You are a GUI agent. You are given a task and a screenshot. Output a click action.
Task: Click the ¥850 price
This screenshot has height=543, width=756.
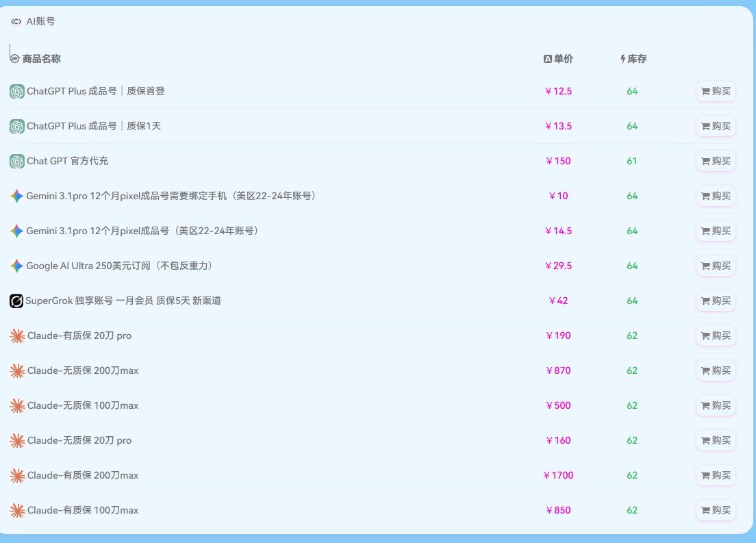(558, 510)
